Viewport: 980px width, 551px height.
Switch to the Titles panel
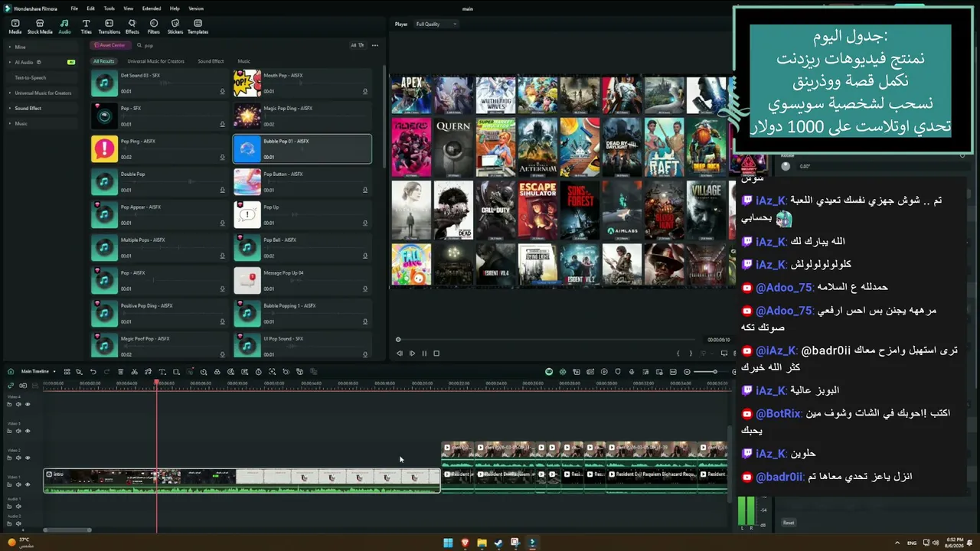(86, 27)
